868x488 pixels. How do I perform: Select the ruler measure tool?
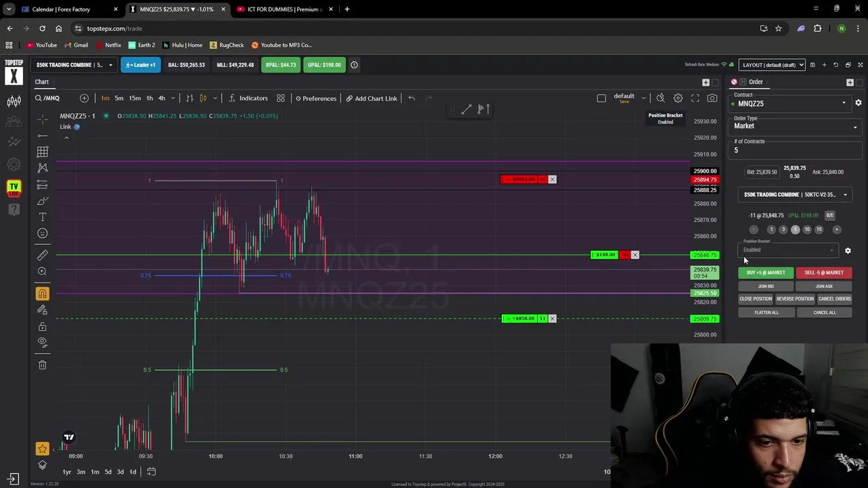pos(43,256)
